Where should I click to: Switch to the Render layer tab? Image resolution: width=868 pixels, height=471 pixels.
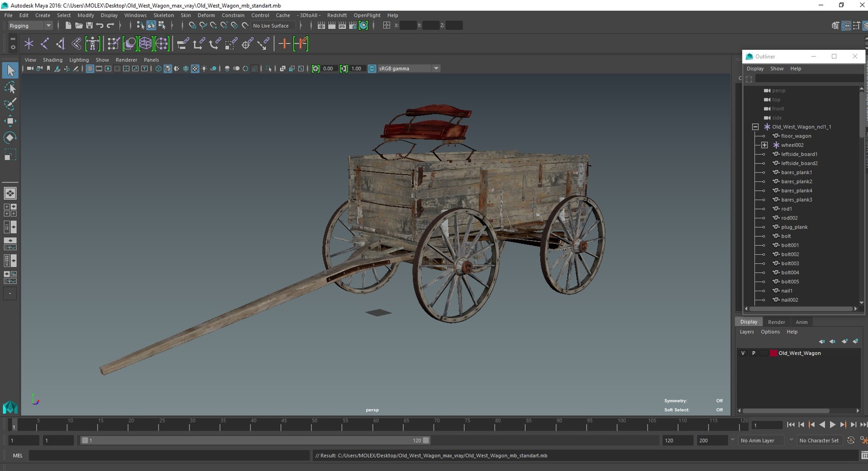[776, 322]
